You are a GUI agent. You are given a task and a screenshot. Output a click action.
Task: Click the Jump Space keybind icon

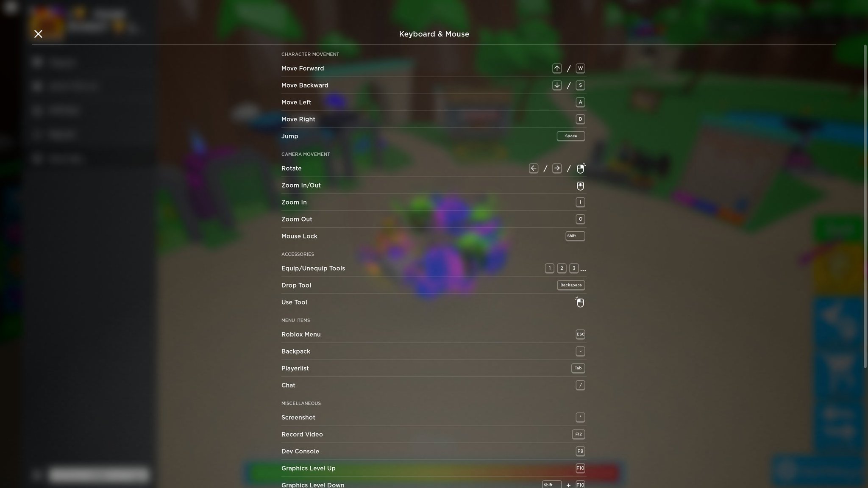pyautogui.click(x=570, y=136)
